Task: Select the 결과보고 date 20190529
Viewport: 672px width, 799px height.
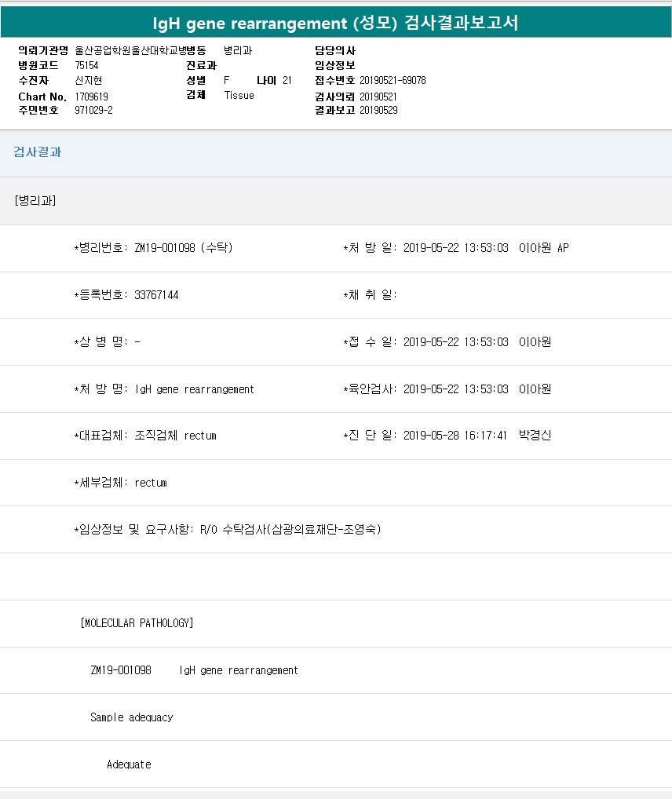Action: (378, 110)
